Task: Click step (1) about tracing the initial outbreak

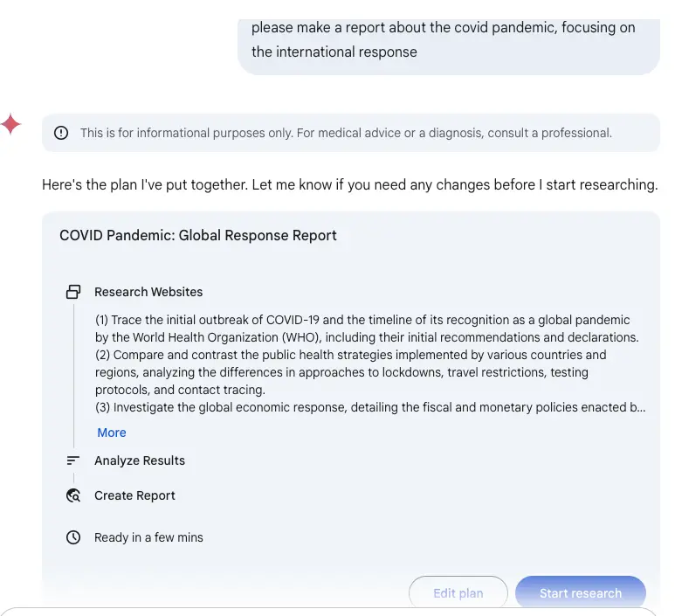Action: click(367, 329)
